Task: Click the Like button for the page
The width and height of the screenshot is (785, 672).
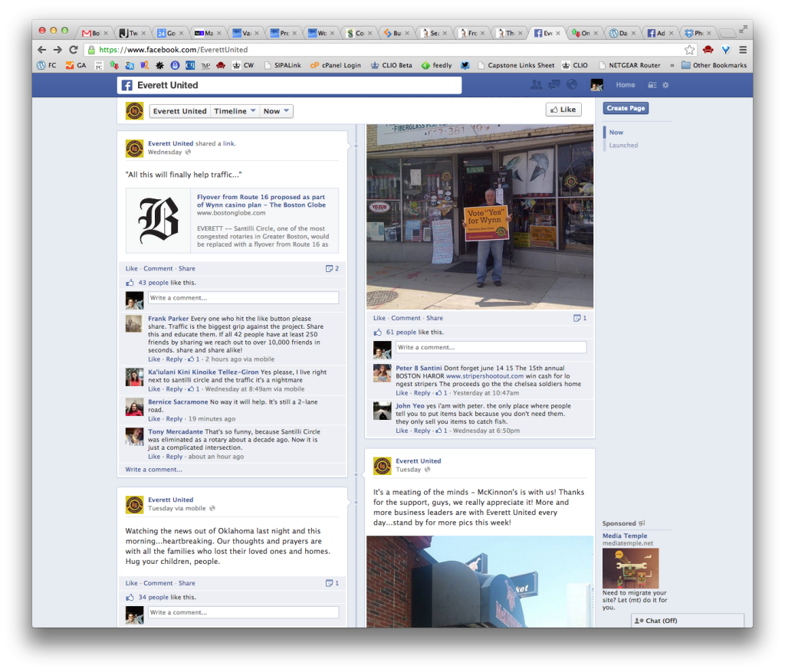Action: coord(563,110)
